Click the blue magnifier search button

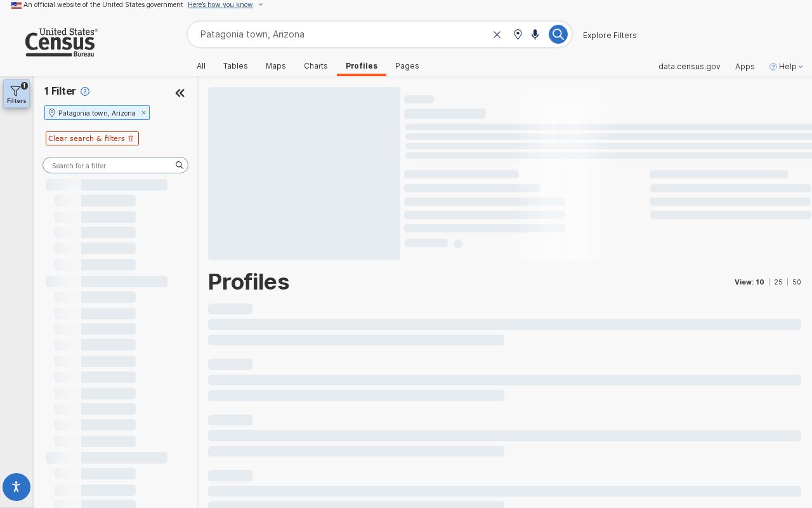pos(558,34)
